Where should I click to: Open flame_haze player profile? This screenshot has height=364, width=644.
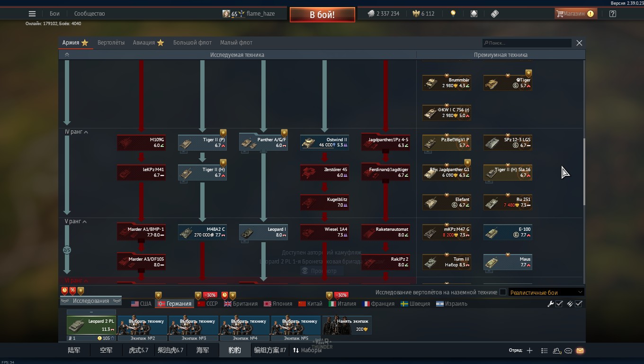(x=249, y=14)
